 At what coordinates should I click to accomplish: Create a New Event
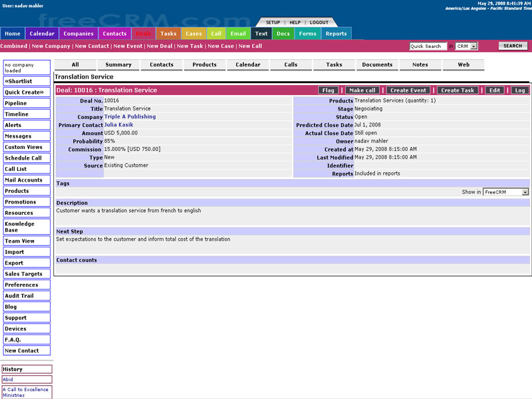(x=128, y=46)
